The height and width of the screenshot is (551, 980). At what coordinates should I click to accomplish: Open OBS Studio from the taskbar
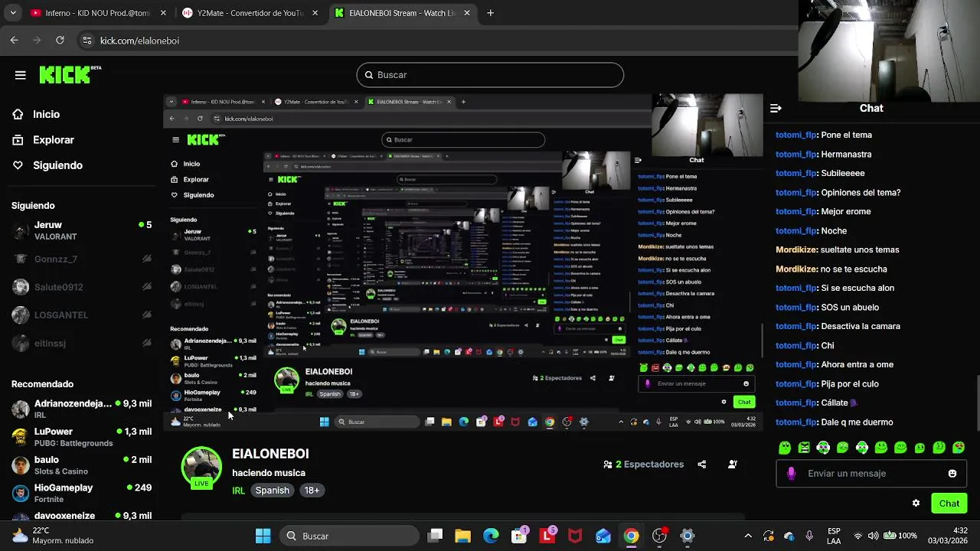coord(659,536)
